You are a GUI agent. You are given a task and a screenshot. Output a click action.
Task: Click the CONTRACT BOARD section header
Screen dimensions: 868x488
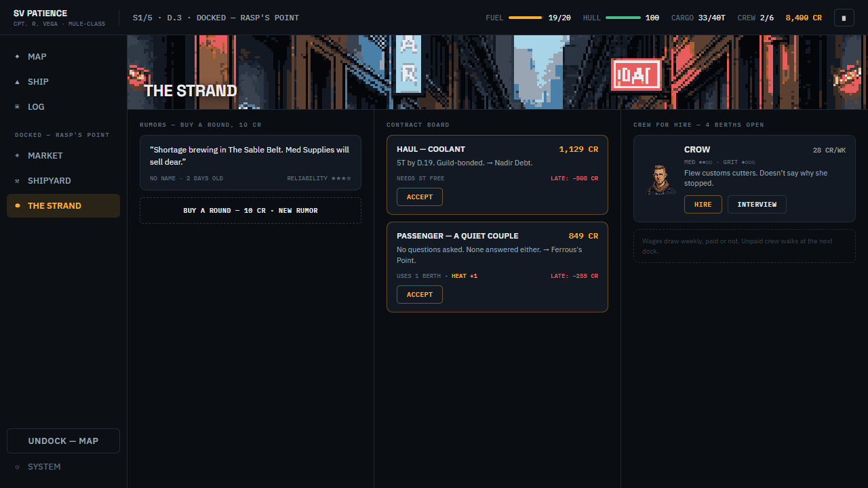[418, 125]
